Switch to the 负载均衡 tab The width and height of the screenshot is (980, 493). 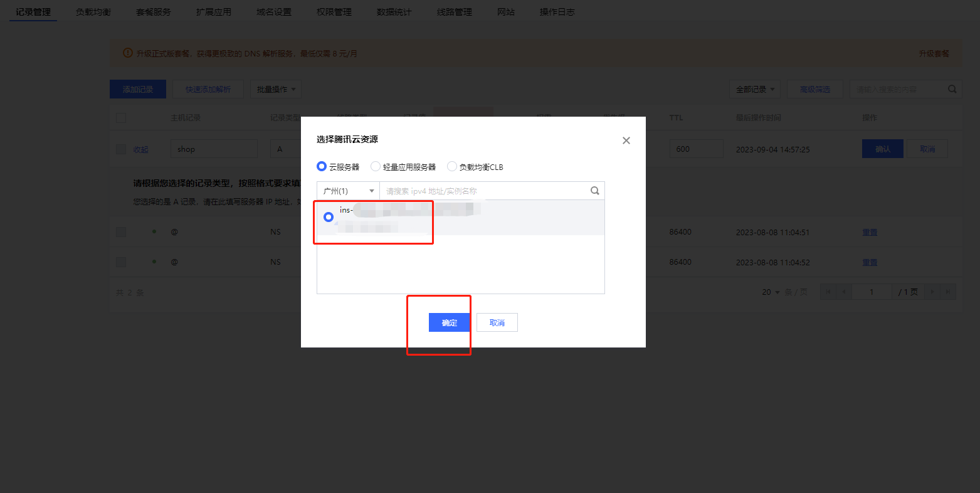click(x=93, y=12)
